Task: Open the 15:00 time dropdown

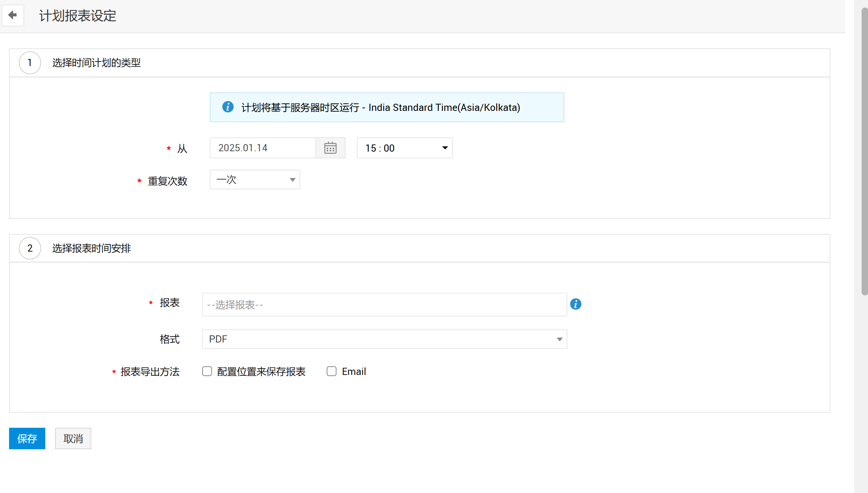Action: coord(404,148)
